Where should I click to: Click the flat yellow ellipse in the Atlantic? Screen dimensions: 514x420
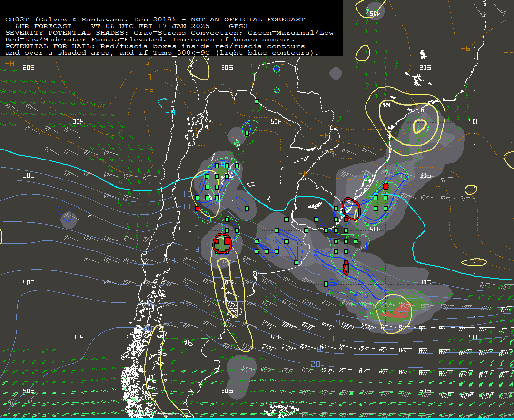pos(474,262)
